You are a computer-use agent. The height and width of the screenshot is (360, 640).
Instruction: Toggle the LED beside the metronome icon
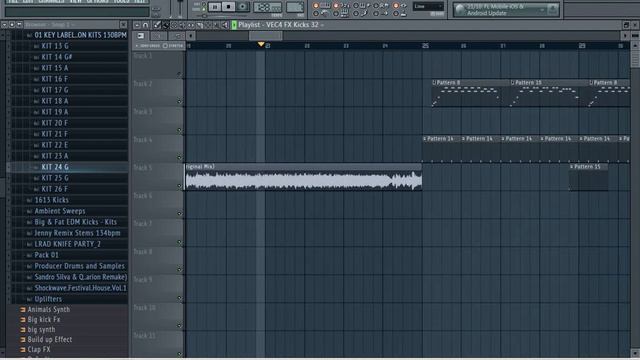pos(316,13)
